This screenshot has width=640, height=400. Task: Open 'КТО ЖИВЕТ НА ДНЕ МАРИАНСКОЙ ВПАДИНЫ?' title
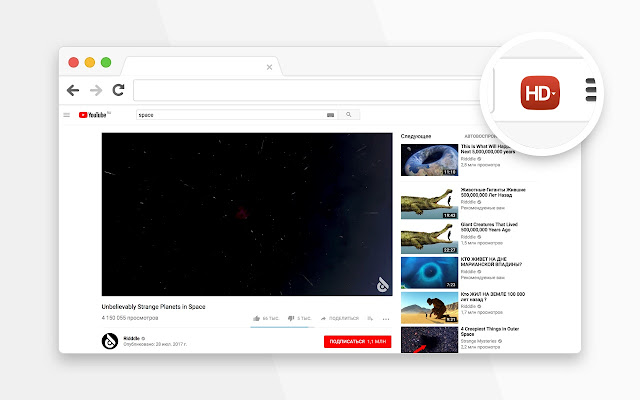pyautogui.click(x=491, y=262)
